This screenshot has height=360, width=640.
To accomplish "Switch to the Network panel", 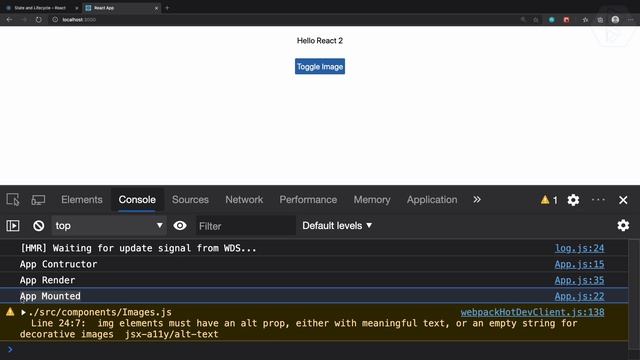I will coord(244,200).
